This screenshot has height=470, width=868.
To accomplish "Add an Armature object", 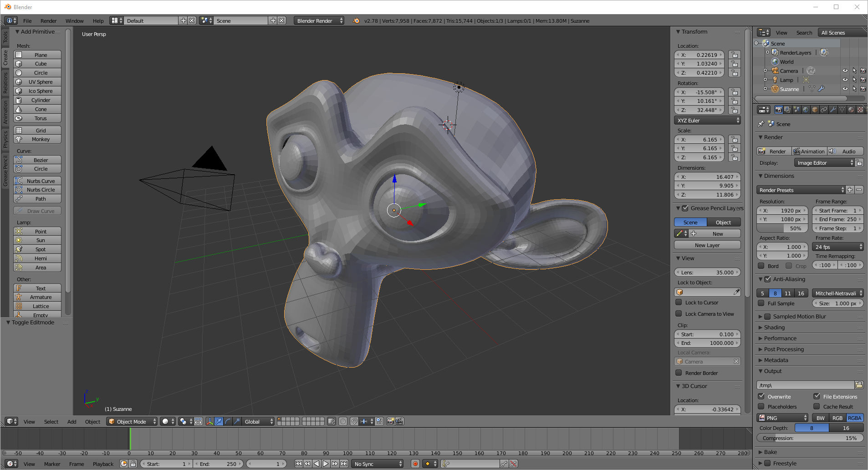I will pyautogui.click(x=37, y=297).
